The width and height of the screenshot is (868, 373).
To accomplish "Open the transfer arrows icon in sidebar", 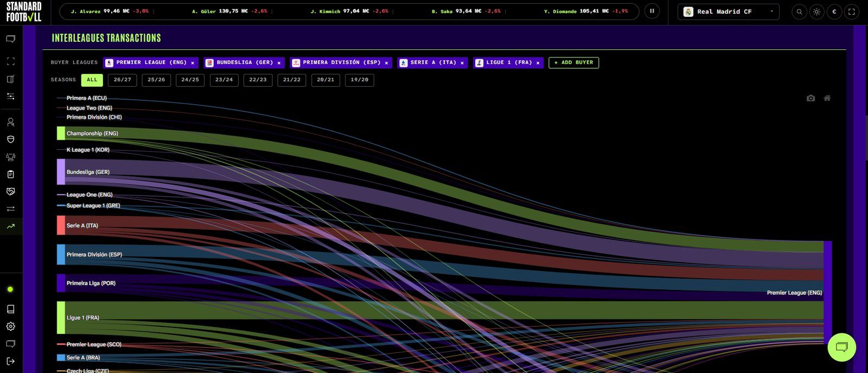I will [11, 209].
